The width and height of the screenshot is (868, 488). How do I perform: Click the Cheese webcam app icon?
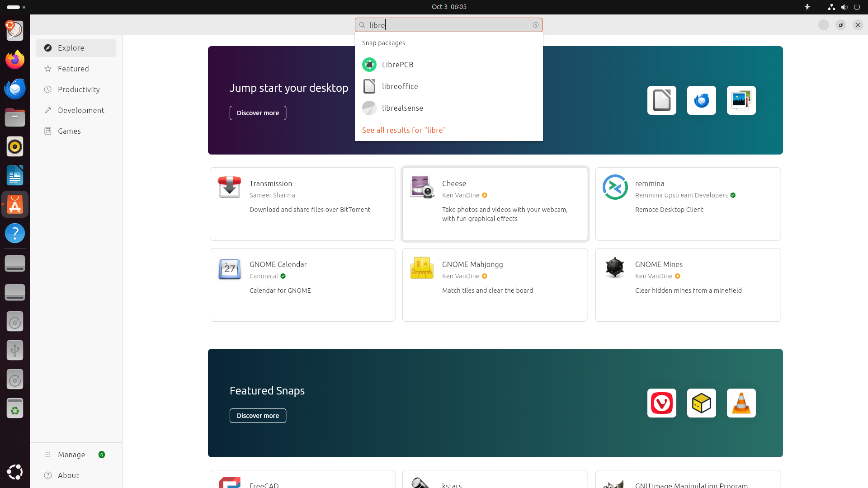click(x=422, y=187)
